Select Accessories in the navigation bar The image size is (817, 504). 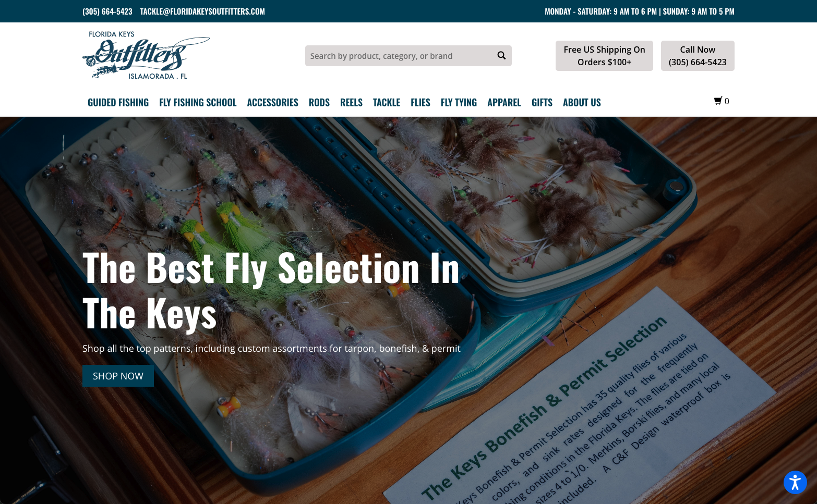click(x=272, y=103)
